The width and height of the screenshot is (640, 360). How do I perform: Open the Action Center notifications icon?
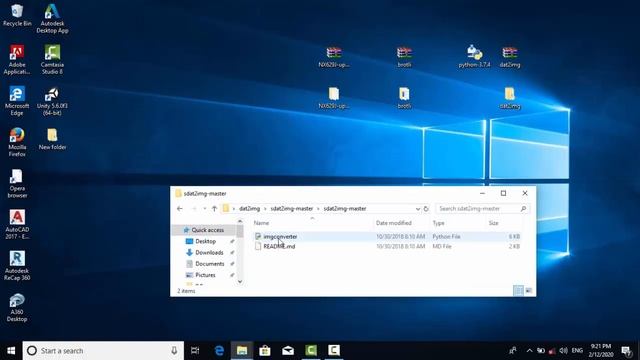click(626, 351)
